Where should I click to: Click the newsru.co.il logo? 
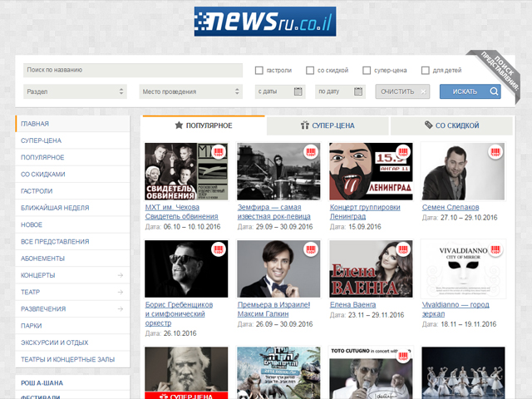click(265, 22)
